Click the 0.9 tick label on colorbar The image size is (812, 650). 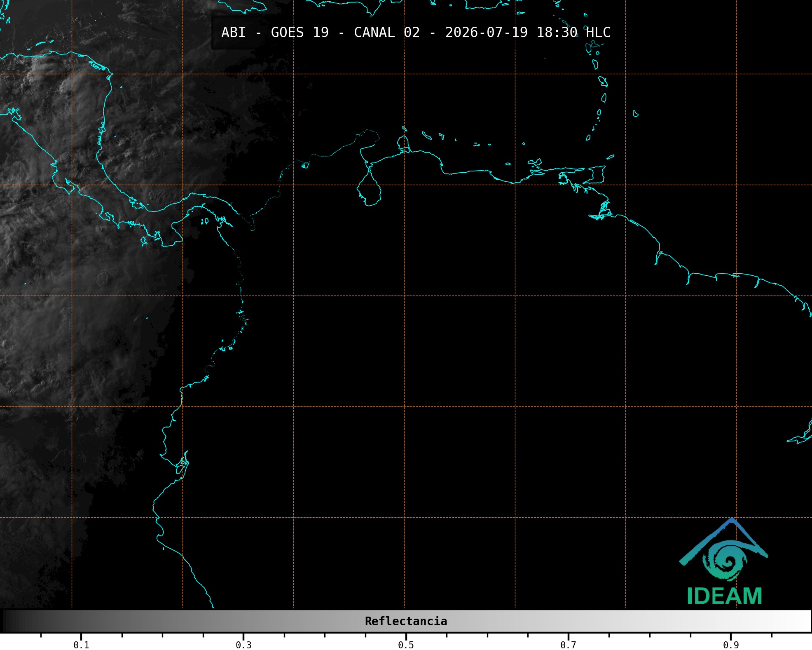[x=731, y=645]
